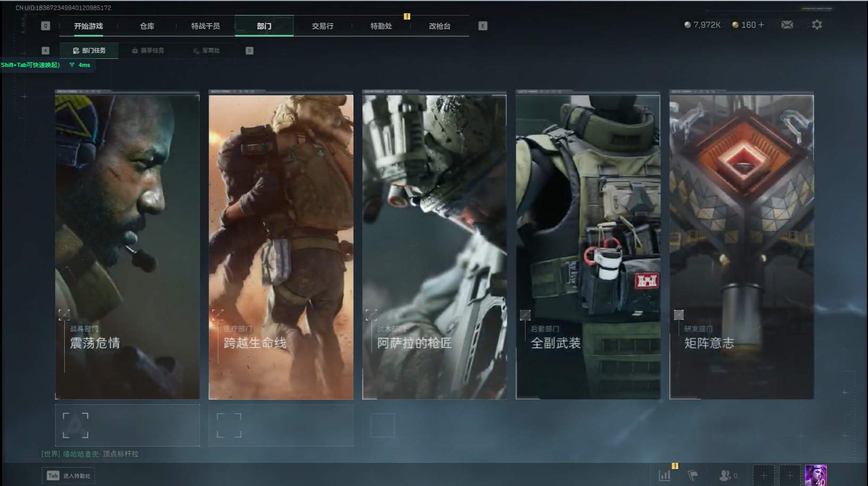Switch to the 仓库 tab
Image resolution: width=868 pixels, height=486 pixels.
pyautogui.click(x=147, y=26)
